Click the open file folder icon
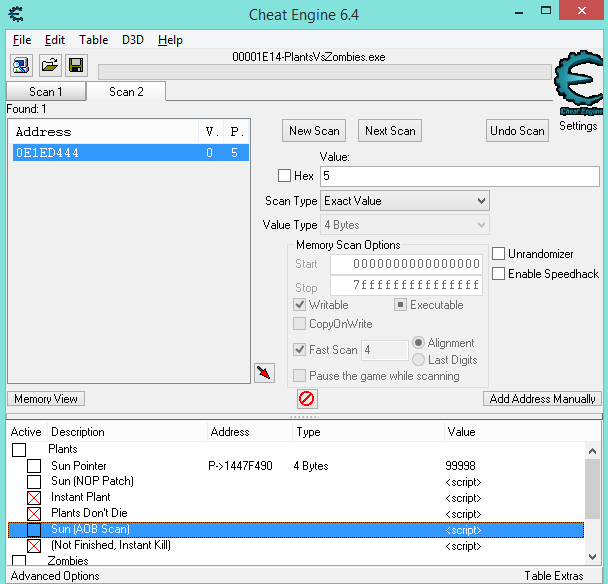The height and width of the screenshot is (584, 608). (49, 66)
